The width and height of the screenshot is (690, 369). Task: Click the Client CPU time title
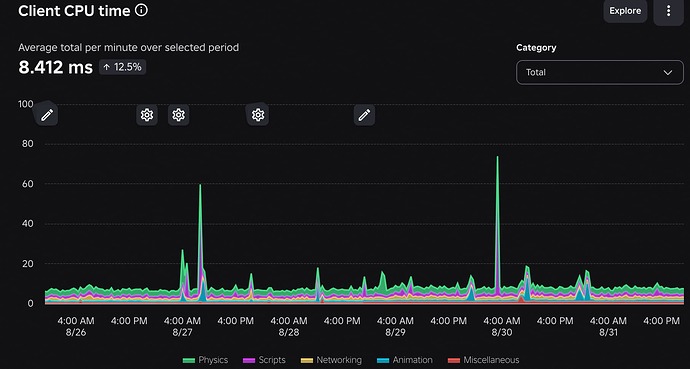click(74, 11)
